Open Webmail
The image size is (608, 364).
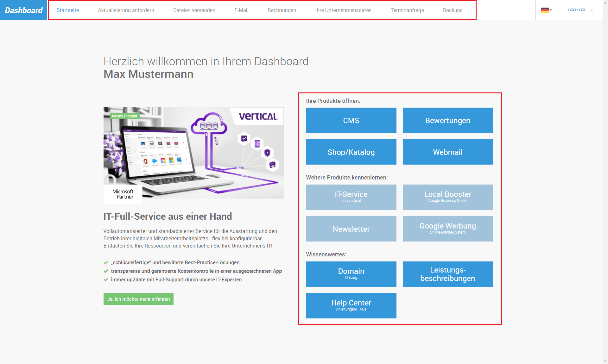click(x=447, y=152)
